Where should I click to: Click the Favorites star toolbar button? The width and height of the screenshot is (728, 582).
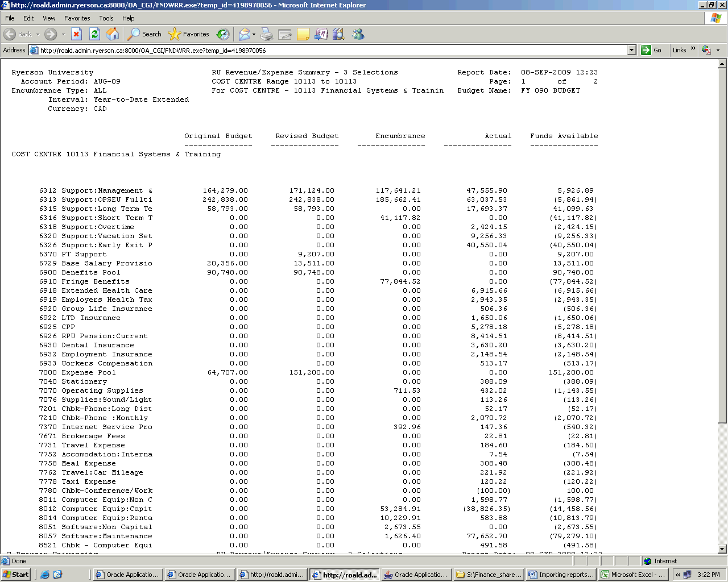coord(189,34)
